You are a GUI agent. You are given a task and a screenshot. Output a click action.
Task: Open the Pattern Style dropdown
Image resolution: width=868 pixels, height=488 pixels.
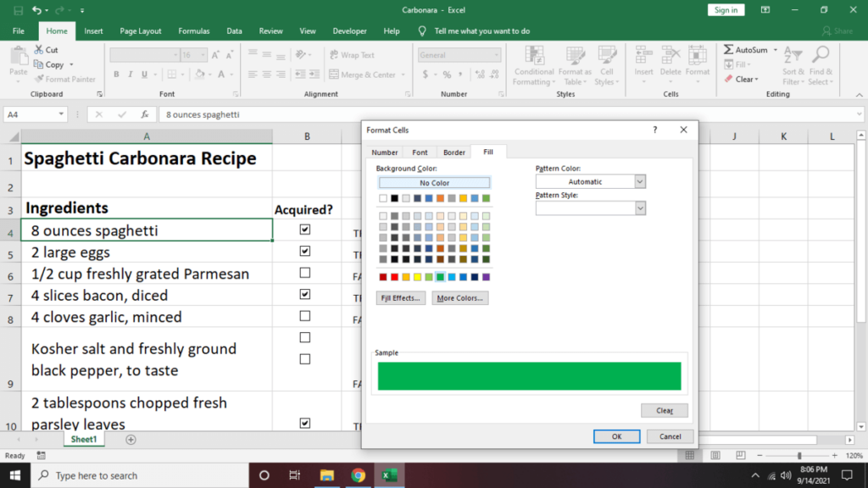(x=640, y=208)
